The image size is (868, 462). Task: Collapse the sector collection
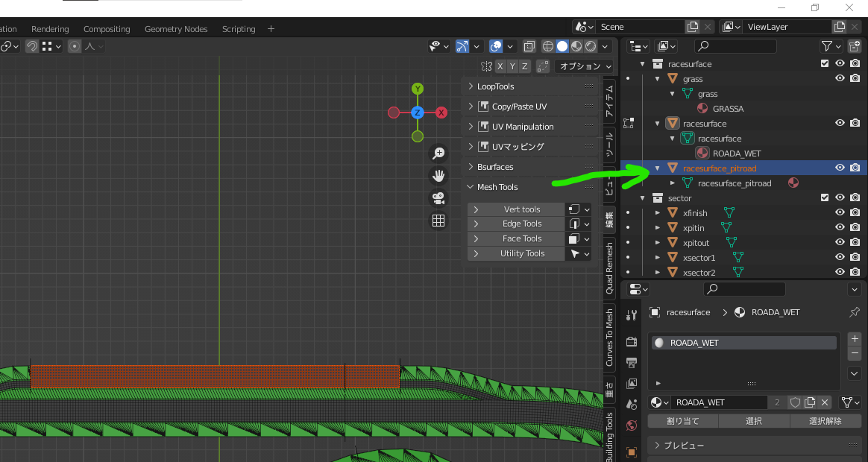[x=643, y=197]
